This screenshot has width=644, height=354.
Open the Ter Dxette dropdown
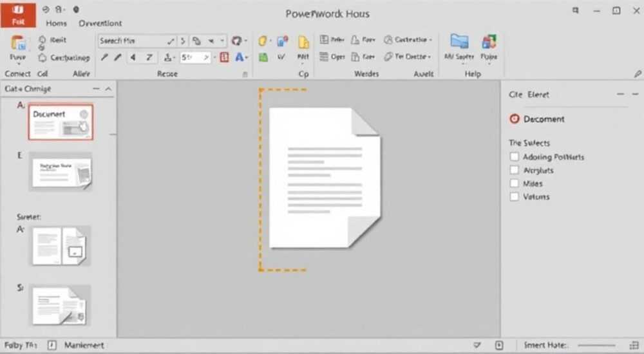click(x=408, y=57)
